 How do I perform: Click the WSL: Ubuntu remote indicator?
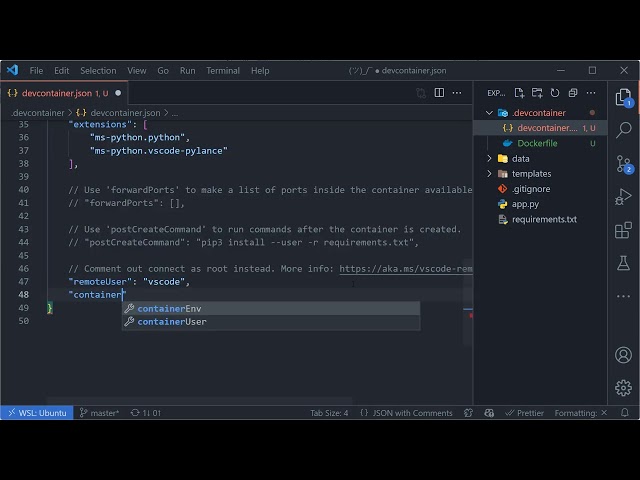click(x=37, y=413)
